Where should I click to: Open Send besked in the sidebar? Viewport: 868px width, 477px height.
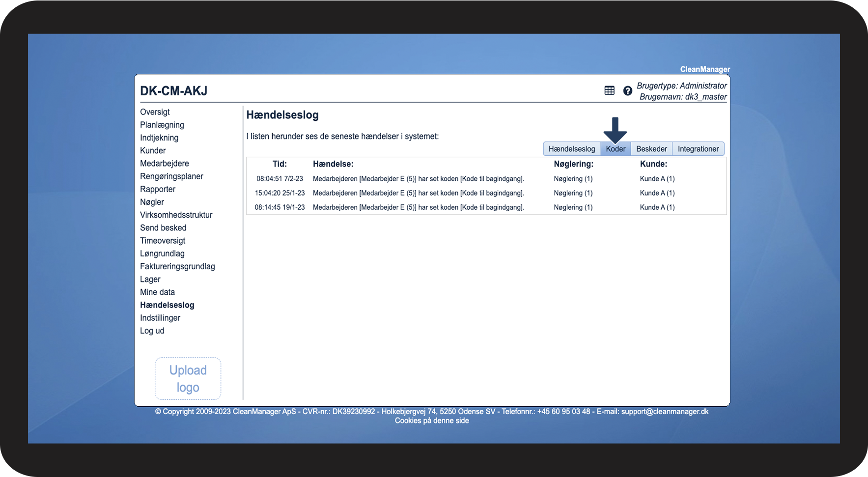[163, 228]
